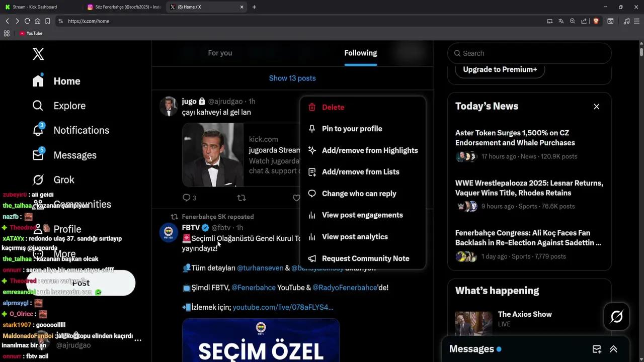Viewport: 644px width, 362px height.
Task: Open the SEÇİM ÖZEL post image
Action: tap(261, 340)
